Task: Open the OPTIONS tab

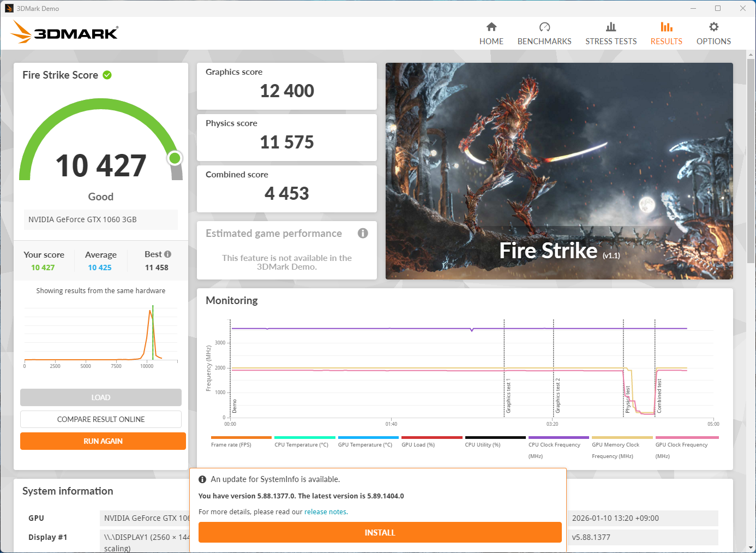Action: (713, 33)
